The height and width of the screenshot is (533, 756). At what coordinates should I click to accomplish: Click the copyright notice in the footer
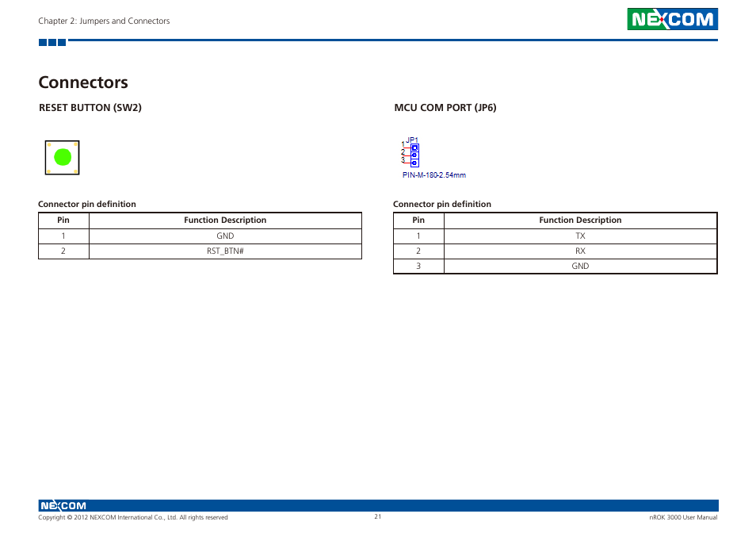[x=133, y=517]
